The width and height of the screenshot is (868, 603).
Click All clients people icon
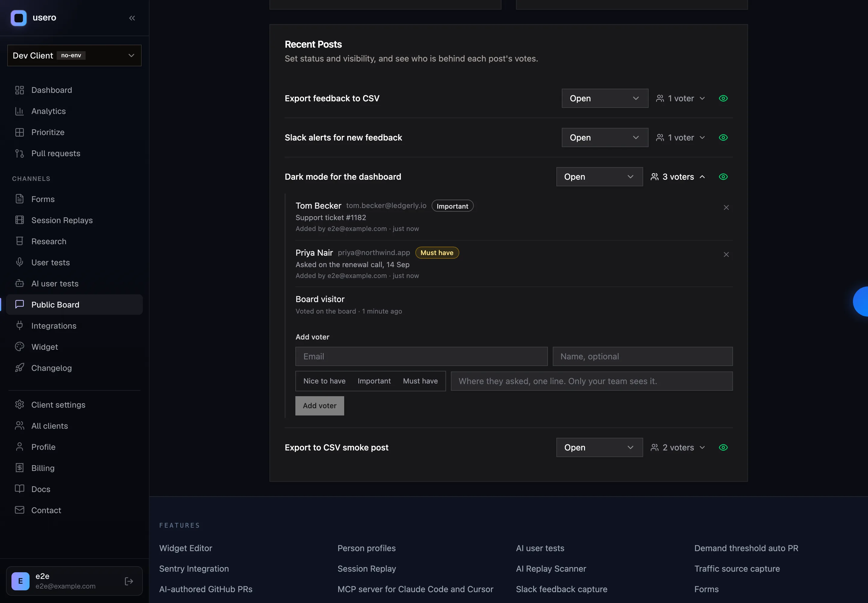(x=20, y=426)
